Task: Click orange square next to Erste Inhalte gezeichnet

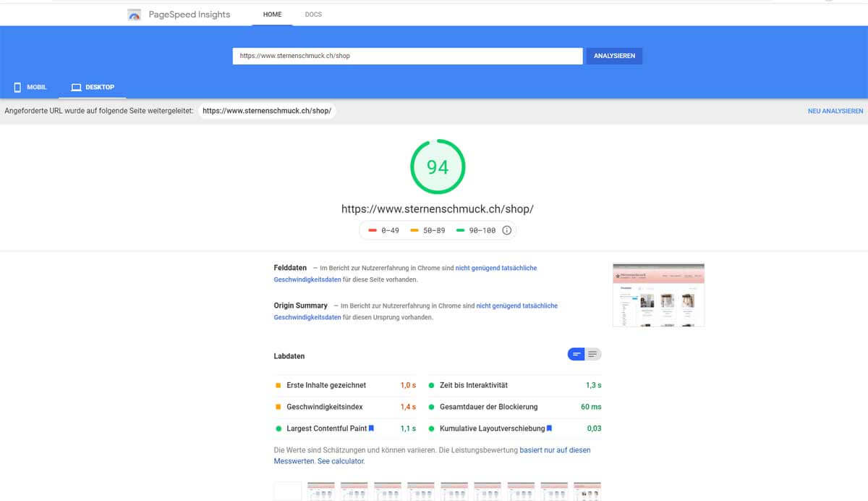Action: pyautogui.click(x=278, y=385)
